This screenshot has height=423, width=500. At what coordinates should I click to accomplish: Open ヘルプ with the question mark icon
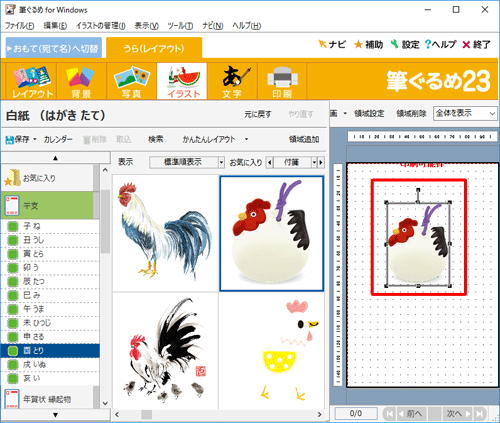[440, 44]
